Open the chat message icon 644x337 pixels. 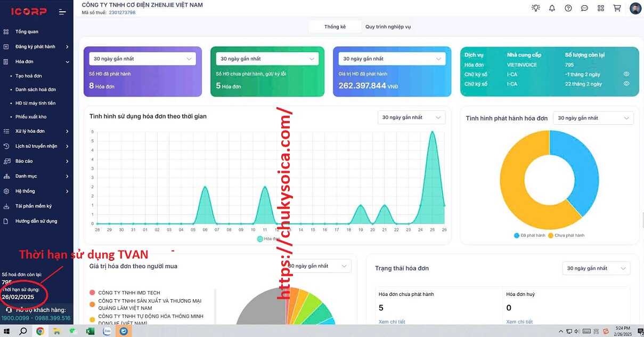(584, 8)
